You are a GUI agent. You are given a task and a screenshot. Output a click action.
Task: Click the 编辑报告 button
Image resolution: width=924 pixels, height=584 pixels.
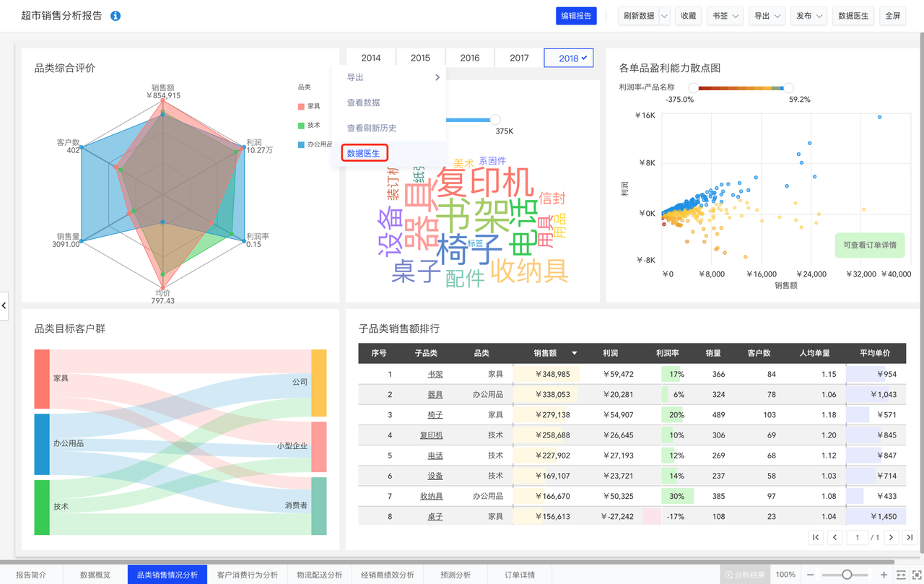tap(576, 16)
